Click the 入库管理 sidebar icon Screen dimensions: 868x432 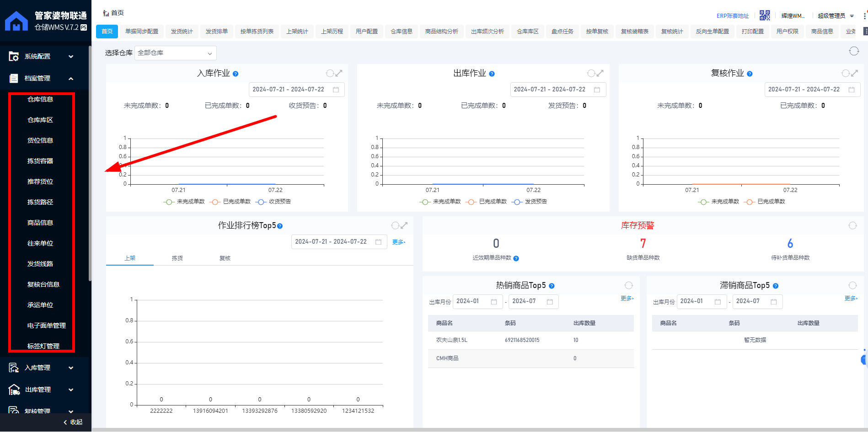pos(14,368)
